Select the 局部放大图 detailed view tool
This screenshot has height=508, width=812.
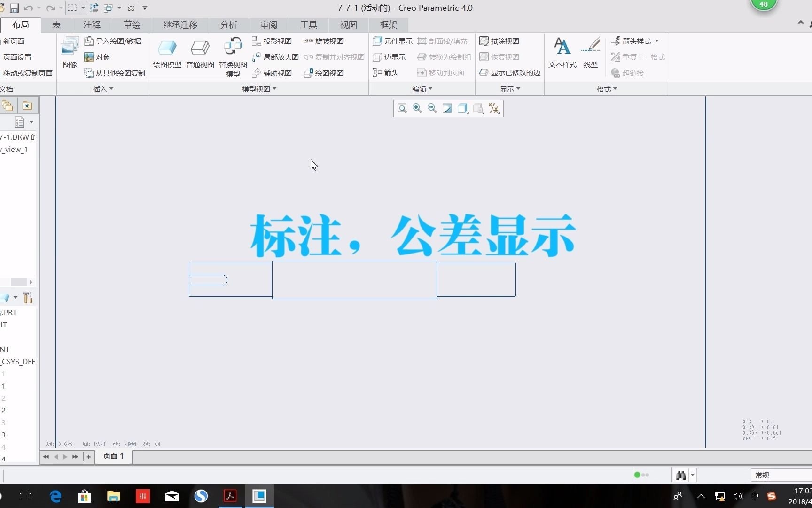click(277, 57)
